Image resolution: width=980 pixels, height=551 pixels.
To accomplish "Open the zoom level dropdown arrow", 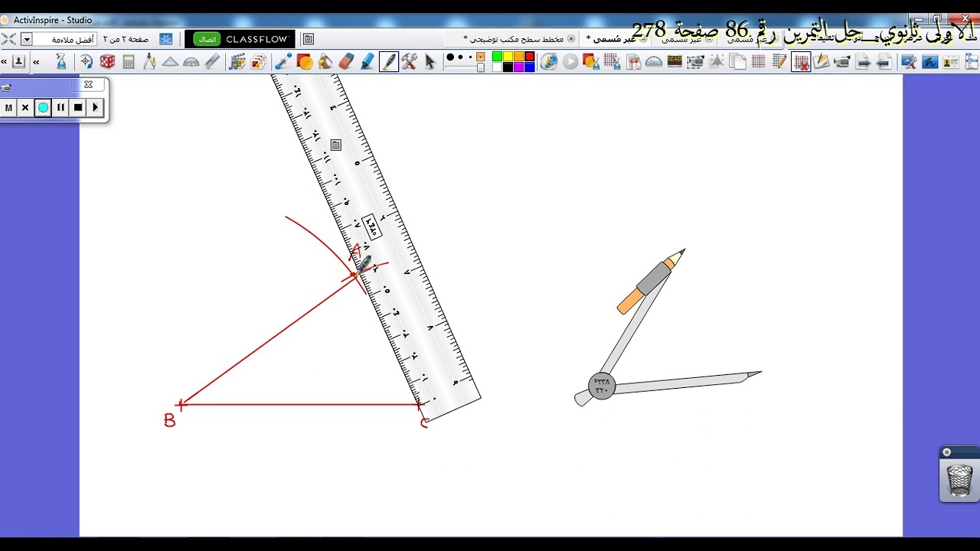I will pyautogui.click(x=27, y=39).
